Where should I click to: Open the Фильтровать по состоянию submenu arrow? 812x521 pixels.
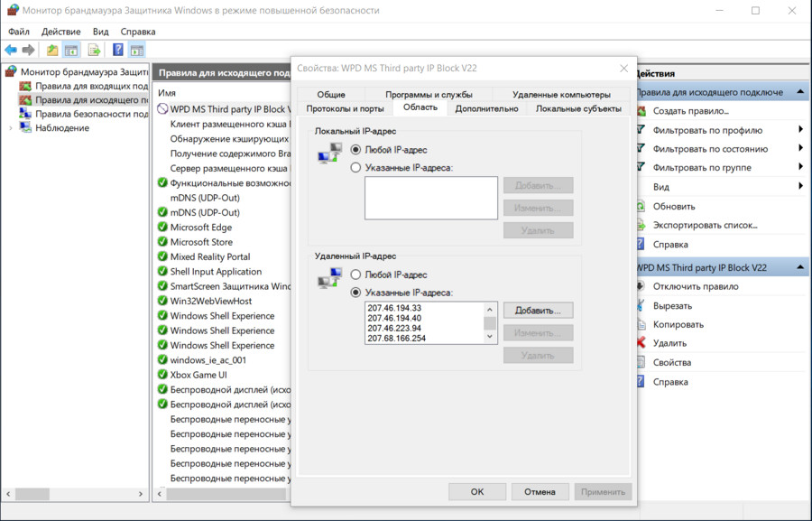click(800, 148)
